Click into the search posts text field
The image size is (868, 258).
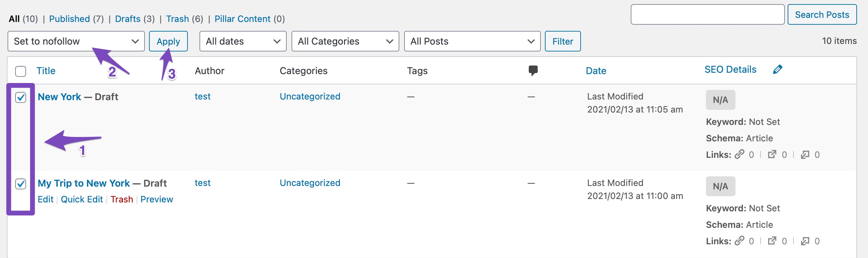coord(707,15)
